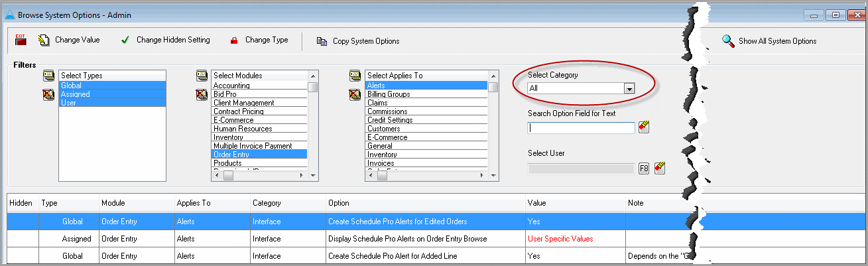Image resolution: width=868 pixels, height=266 pixels.
Task: Click eraser icon next to Select User field
Action: (x=659, y=168)
